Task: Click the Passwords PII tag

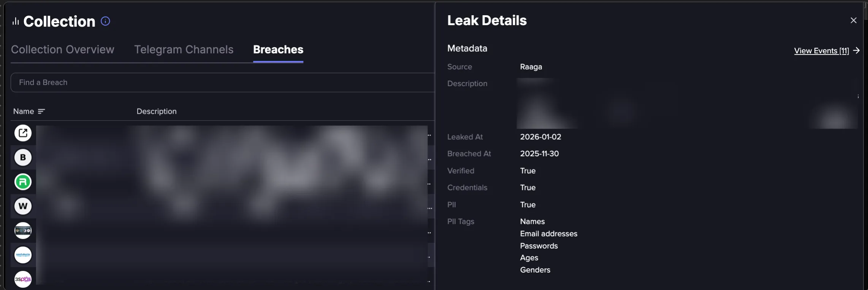Action: click(x=539, y=245)
